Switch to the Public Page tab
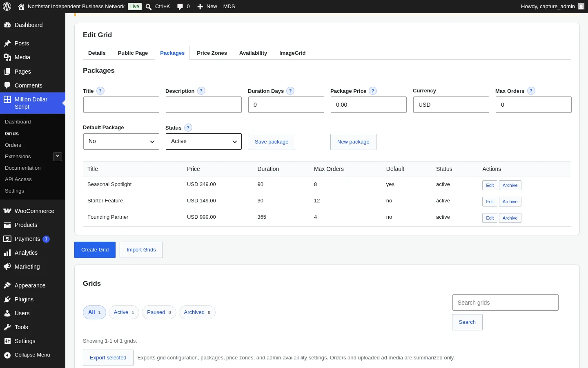This screenshot has height=368, width=588. click(133, 53)
